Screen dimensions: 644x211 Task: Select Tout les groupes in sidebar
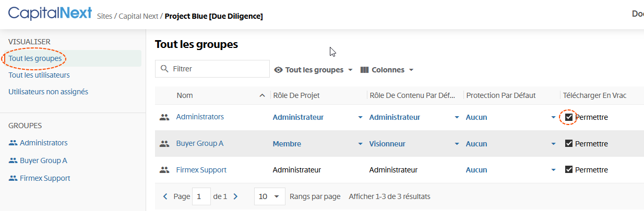coord(35,58)
